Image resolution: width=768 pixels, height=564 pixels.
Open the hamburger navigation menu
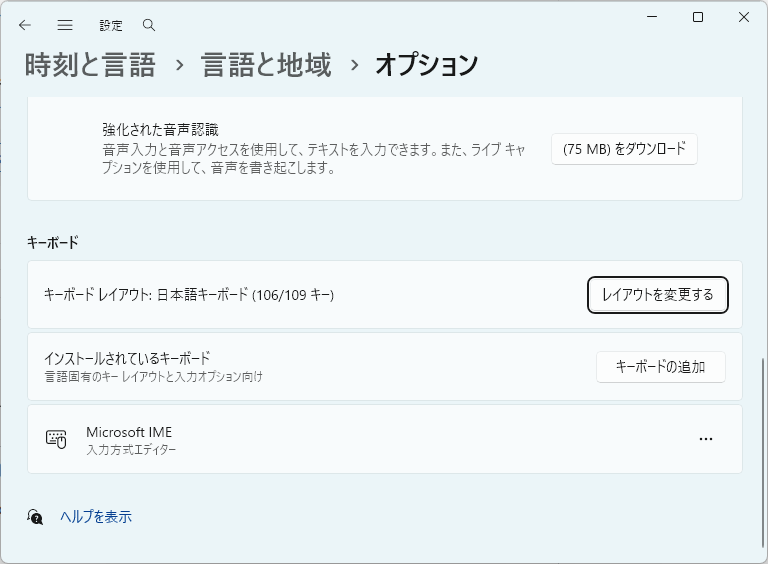pos(65,25)
